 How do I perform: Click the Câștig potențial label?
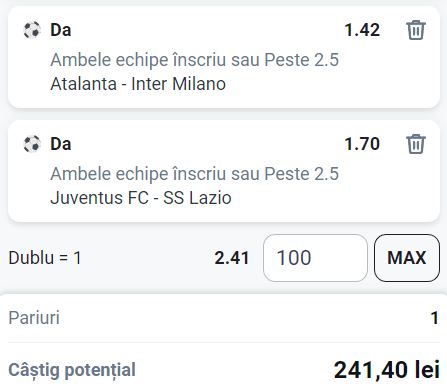pos(72,370)
